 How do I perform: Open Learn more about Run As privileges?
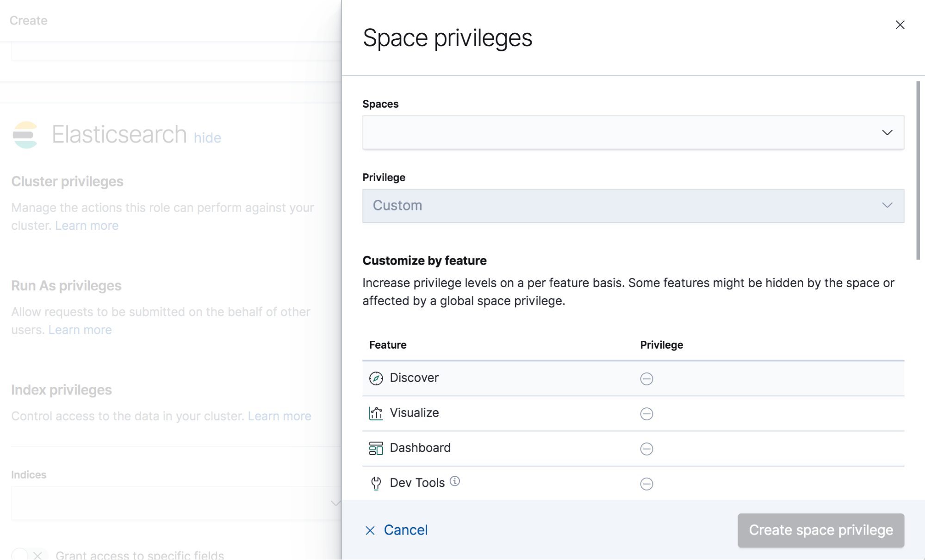click(x=80, y=329)
